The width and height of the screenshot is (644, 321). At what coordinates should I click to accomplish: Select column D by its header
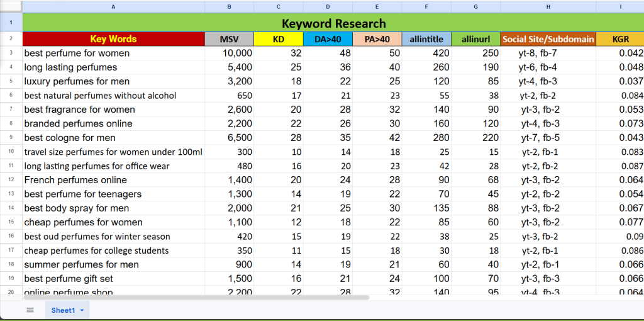point(328,6)
